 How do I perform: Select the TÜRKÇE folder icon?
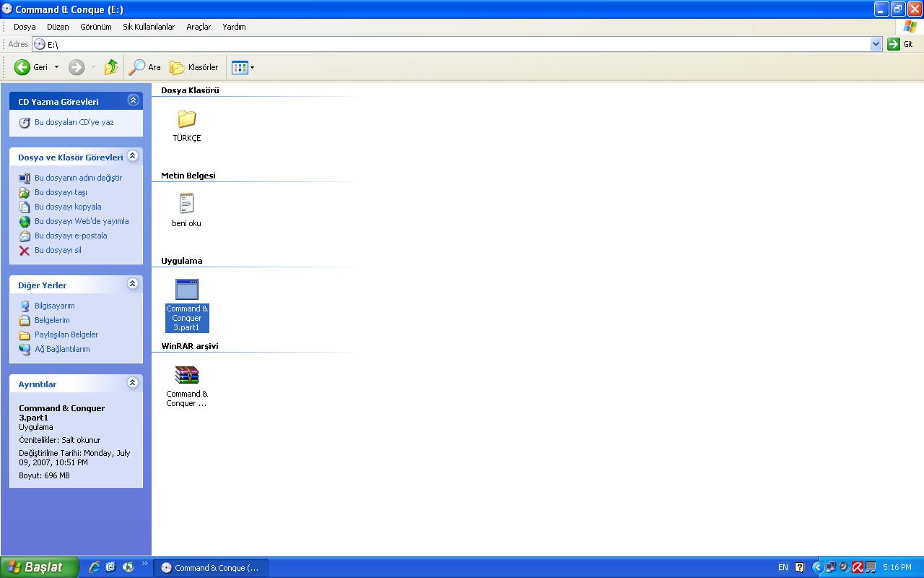187,118
